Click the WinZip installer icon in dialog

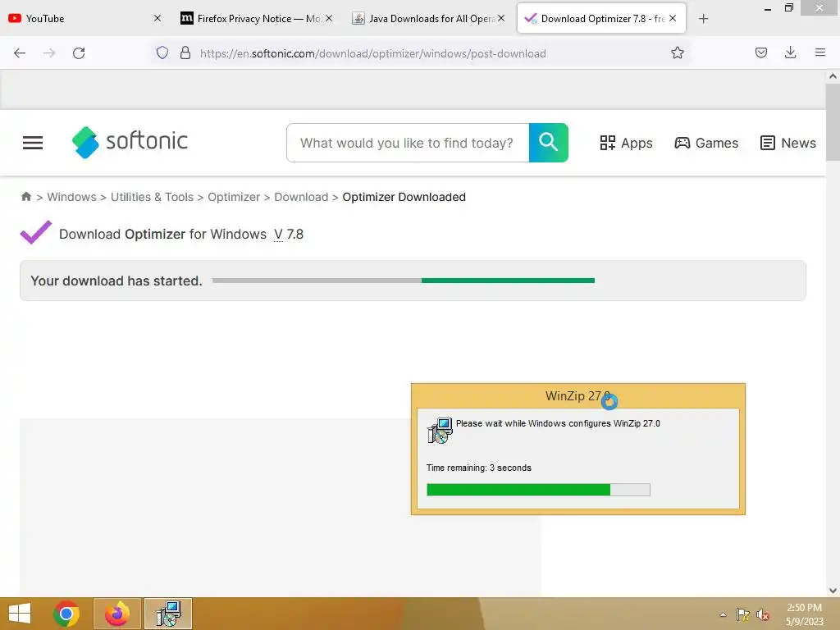click(x=440, y=431)
